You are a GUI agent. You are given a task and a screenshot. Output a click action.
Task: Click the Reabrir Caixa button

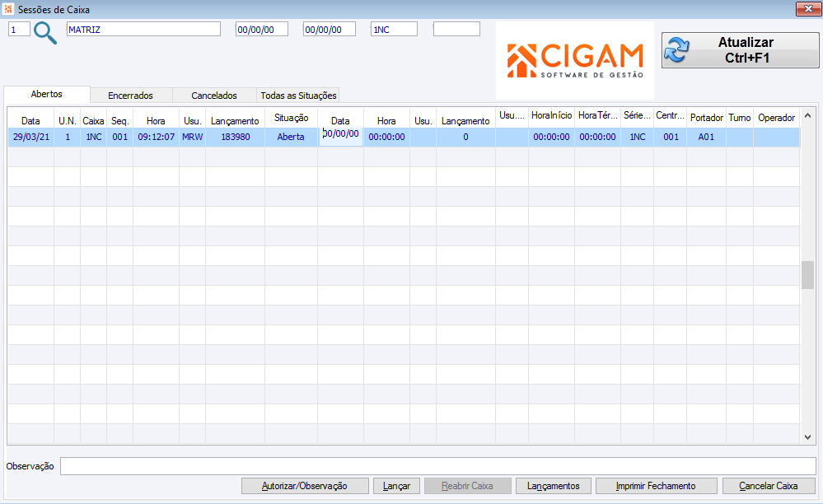tap(468, 486)
